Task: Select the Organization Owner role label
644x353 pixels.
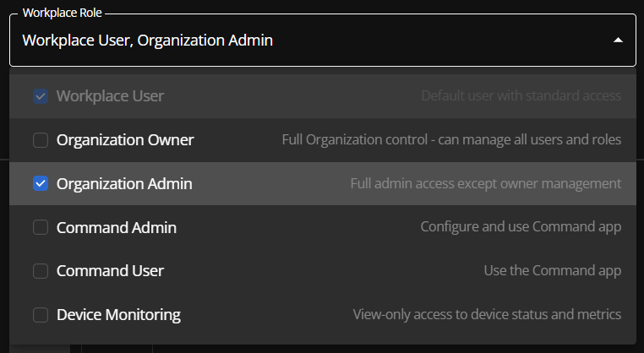Action: [125, 140]
